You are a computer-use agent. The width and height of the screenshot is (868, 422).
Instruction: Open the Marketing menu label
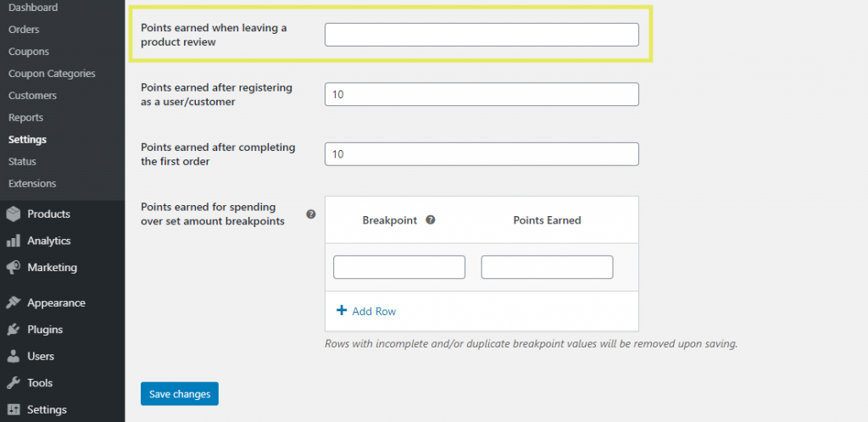click(52, 268)
